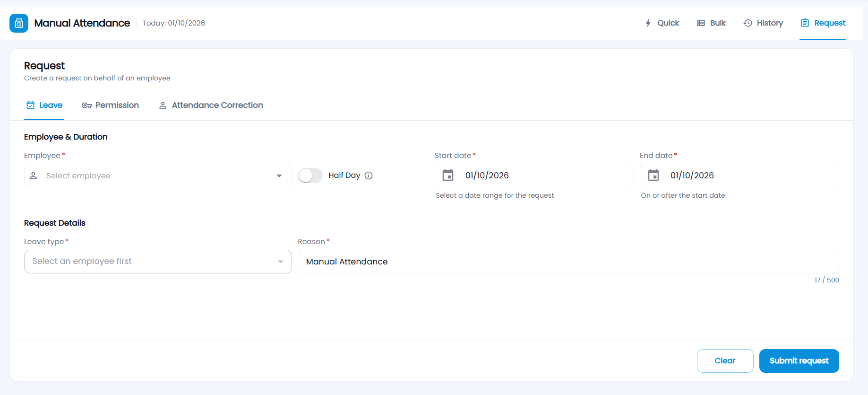Switch to the Quick tab
Viewport: 868px width, 395px height.
tap(662, 23)
